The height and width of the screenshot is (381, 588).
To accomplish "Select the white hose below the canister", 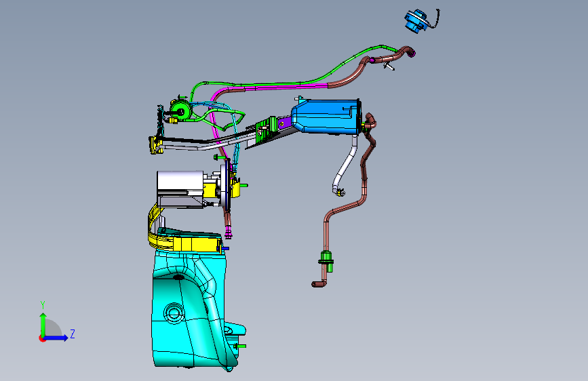I will pos(345,165).
